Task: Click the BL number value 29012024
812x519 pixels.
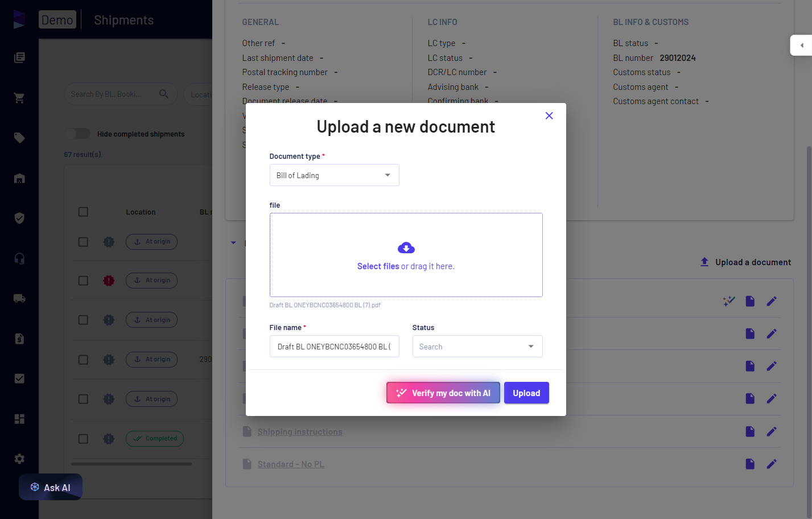Action: 678,58
